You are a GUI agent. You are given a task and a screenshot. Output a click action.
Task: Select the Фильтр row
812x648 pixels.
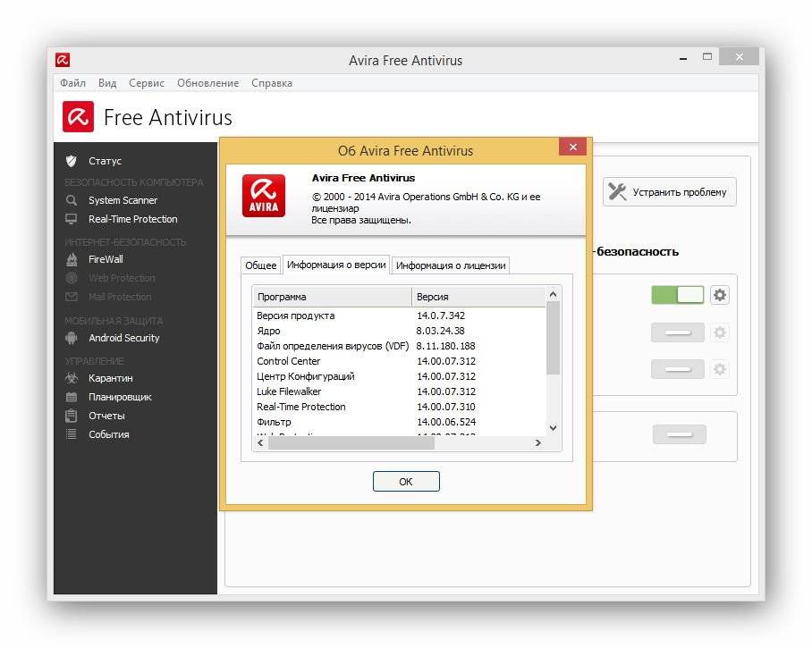click(399, 422)
